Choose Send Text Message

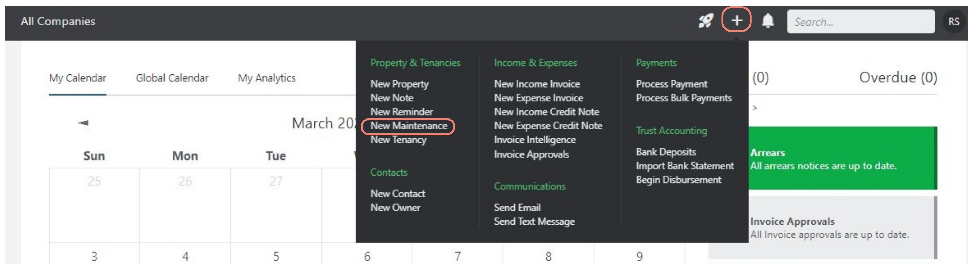534,222
